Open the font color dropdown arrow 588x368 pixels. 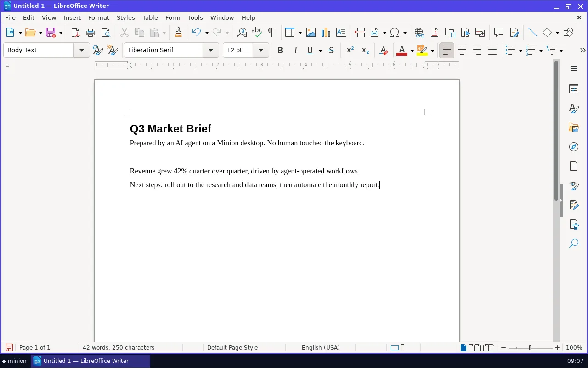[412, 51]
